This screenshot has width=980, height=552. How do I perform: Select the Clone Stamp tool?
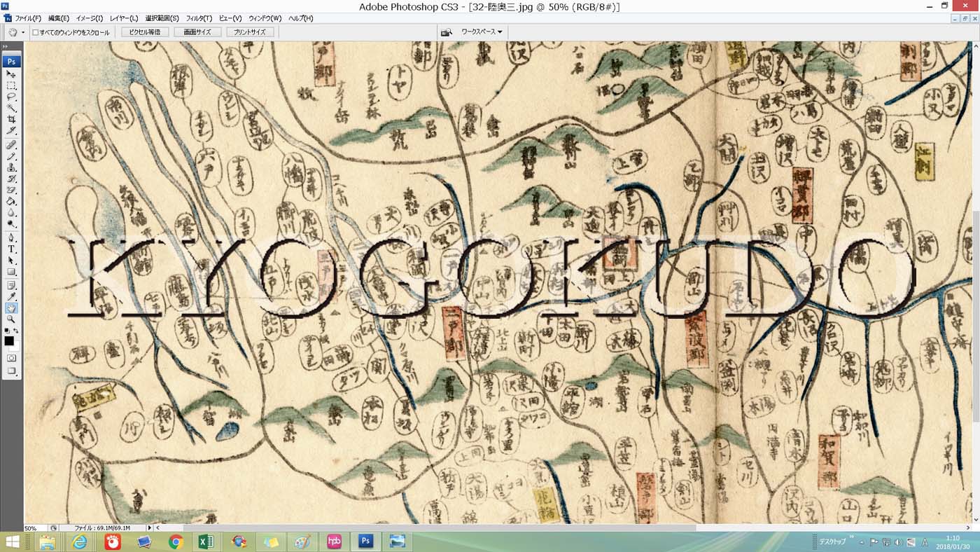click(11, 167)
